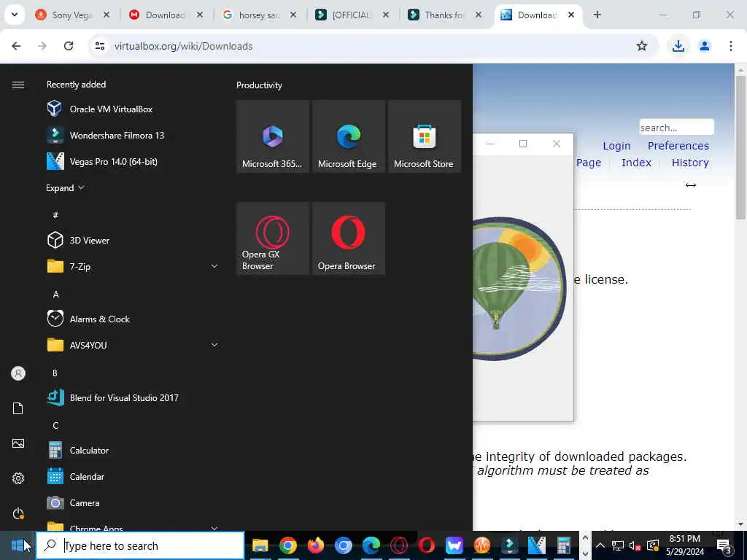Click the taskbar clock showing 8:51 PM
Screen dimensions: 747x560
click(684, 545)
